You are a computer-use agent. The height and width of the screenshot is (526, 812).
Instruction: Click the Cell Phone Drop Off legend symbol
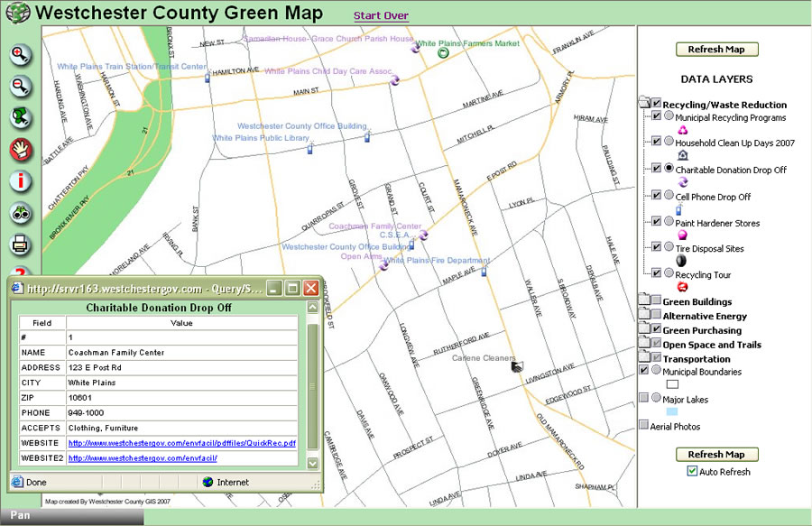pos(678,209)
